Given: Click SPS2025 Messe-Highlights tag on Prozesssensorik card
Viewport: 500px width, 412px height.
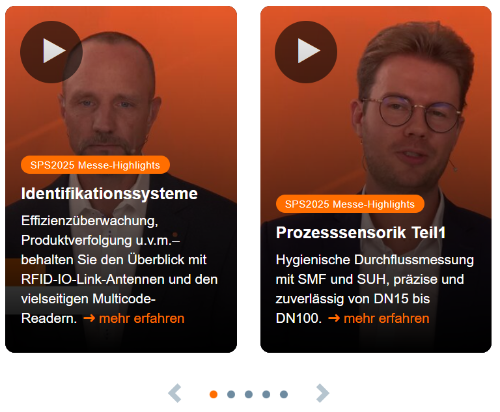Looking at the screenshot, I should tap(350, 204).
